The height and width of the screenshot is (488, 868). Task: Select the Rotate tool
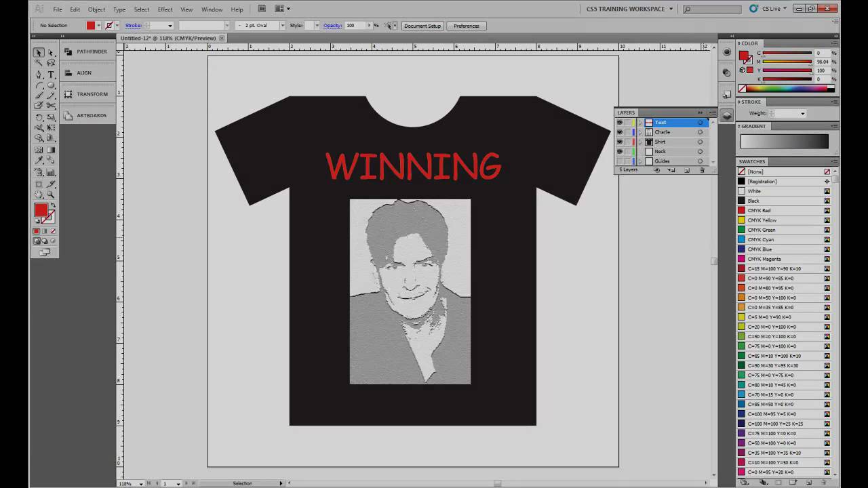(x=39, y=117)
